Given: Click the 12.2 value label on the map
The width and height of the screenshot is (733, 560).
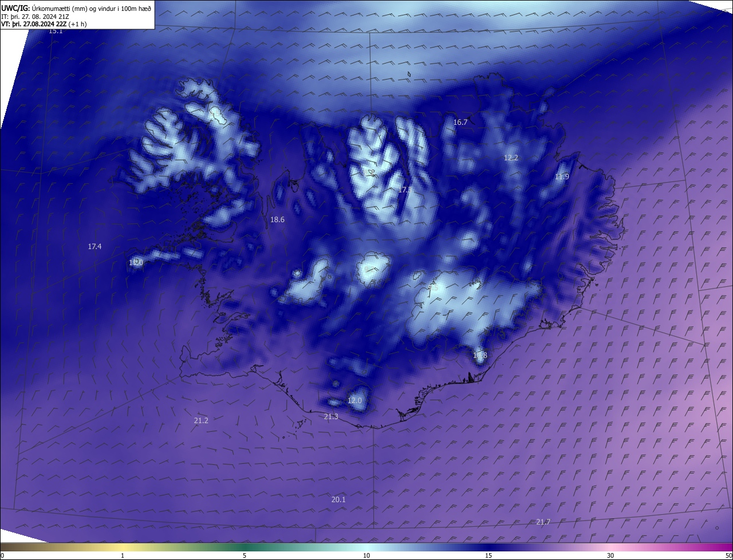Looking at the screenshot, I should point(511,158).
